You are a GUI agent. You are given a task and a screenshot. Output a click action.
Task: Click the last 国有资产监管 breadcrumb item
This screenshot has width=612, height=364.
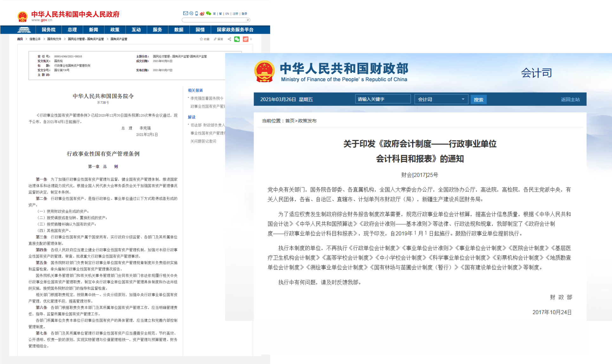pos(119,39)
